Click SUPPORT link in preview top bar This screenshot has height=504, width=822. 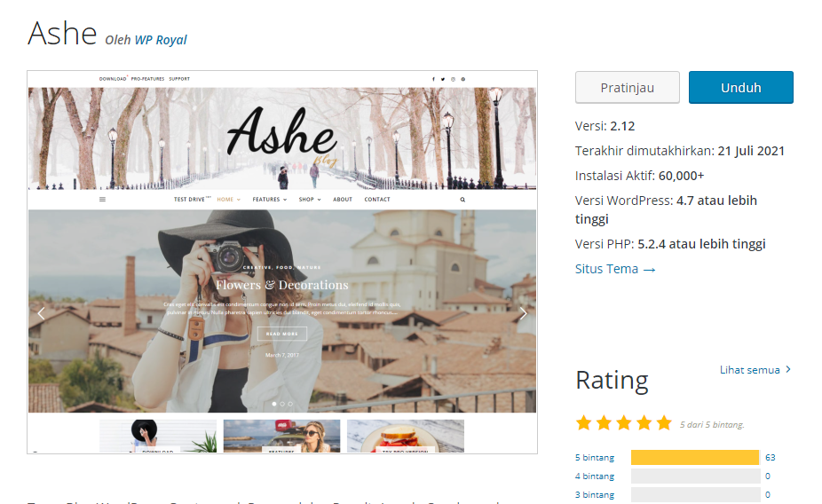point(179,79)
